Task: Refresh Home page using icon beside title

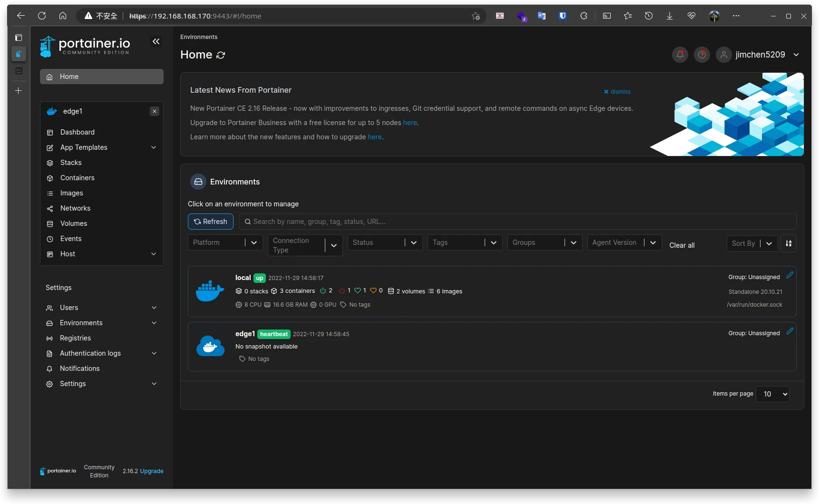Action: tap(221, 55)
